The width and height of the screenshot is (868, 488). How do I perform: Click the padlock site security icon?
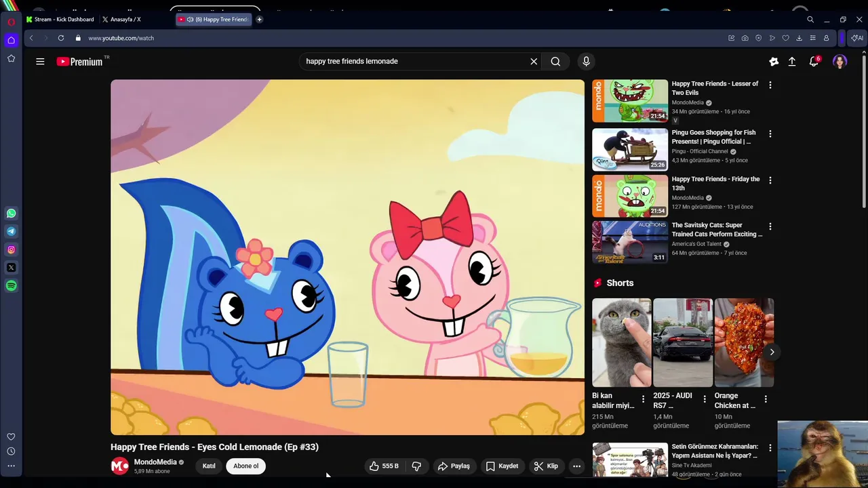pos(79,38)
